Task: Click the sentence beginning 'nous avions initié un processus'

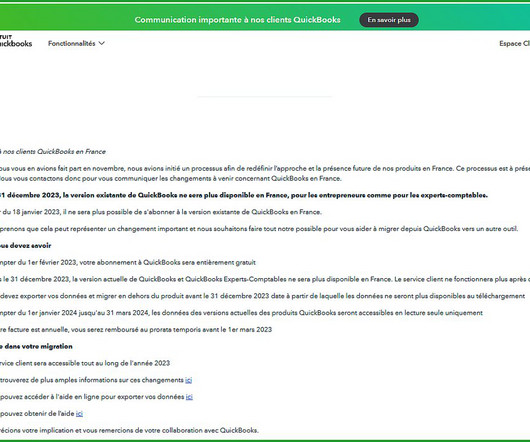Action: click(265, 168)
